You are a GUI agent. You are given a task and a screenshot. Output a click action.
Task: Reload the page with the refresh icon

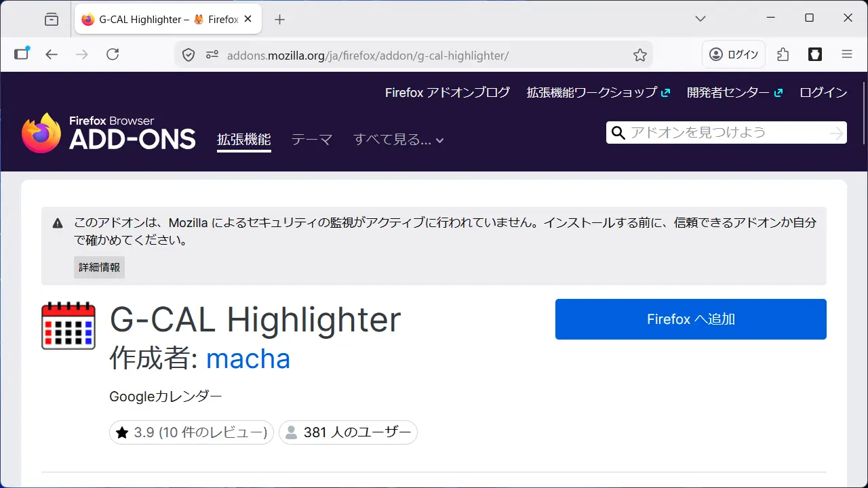113,55
